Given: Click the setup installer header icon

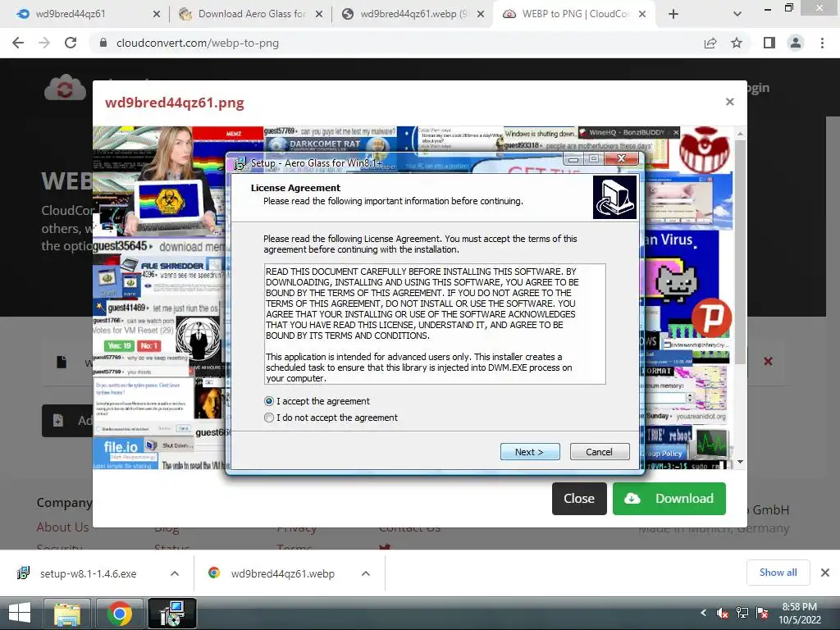Looking at the screenshot, I should [x=615, y=197].
